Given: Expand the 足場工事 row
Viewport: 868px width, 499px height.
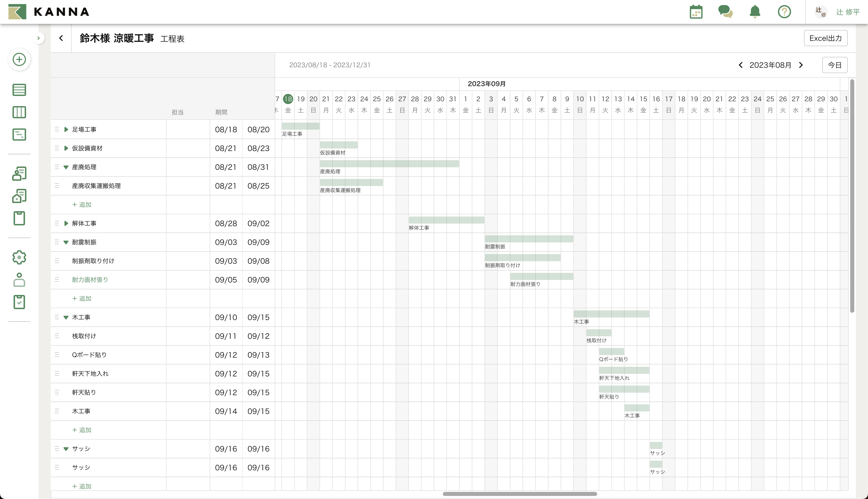Looking at the screenshot, I should point(66,129).
